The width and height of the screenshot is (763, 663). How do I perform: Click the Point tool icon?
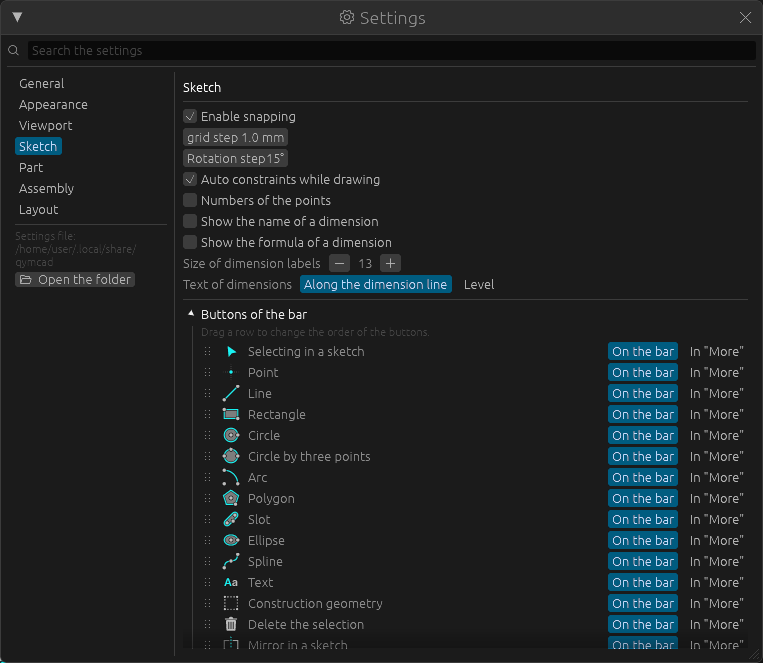(x=231, y=372)
